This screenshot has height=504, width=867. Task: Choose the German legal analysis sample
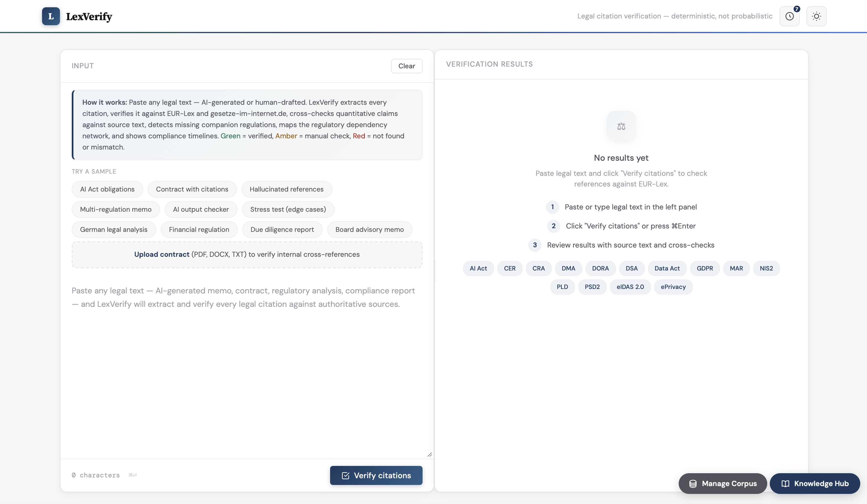click(x=113, y=230)
